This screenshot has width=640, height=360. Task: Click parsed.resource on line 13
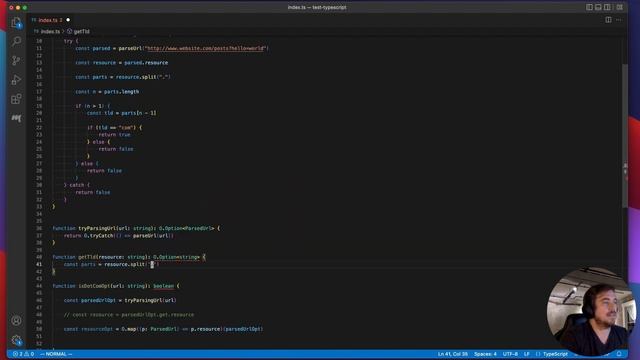(146, 63)
